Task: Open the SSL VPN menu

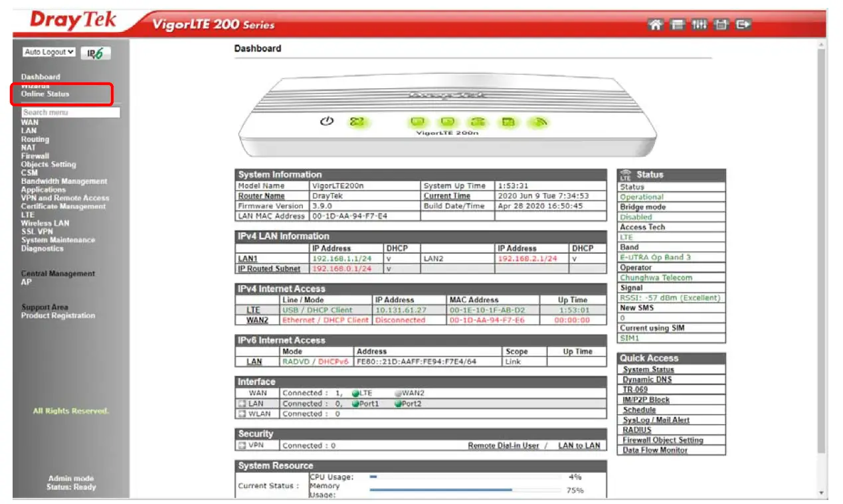Action: 37,232
